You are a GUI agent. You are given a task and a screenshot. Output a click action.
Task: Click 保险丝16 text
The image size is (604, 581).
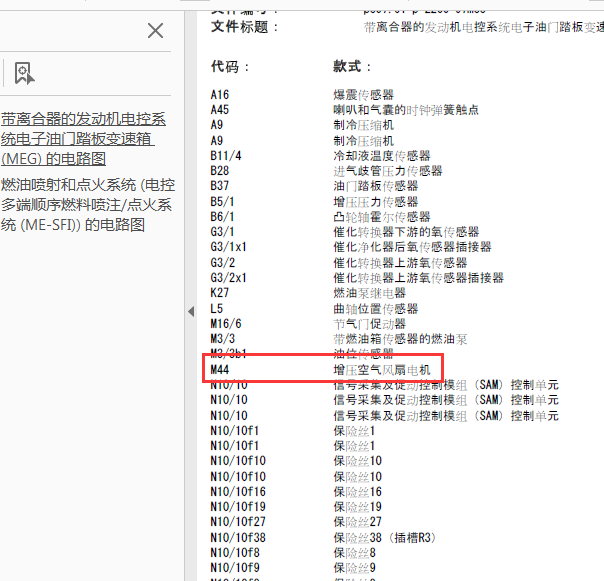coord(357,491)
